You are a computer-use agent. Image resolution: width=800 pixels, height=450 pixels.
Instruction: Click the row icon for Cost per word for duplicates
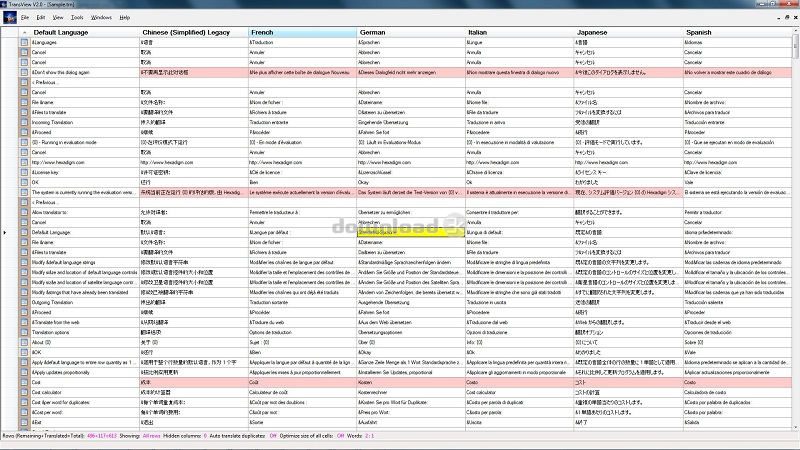point(24,402)
